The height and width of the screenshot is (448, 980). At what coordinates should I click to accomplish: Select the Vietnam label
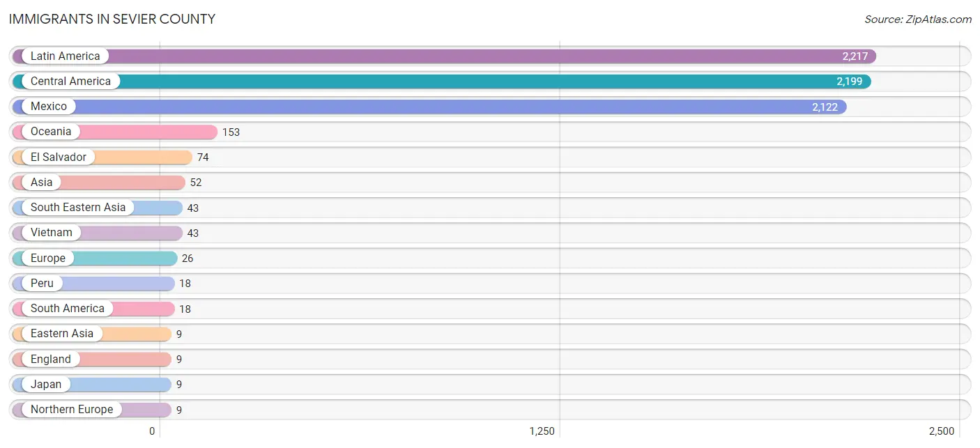tap(52, 232)
